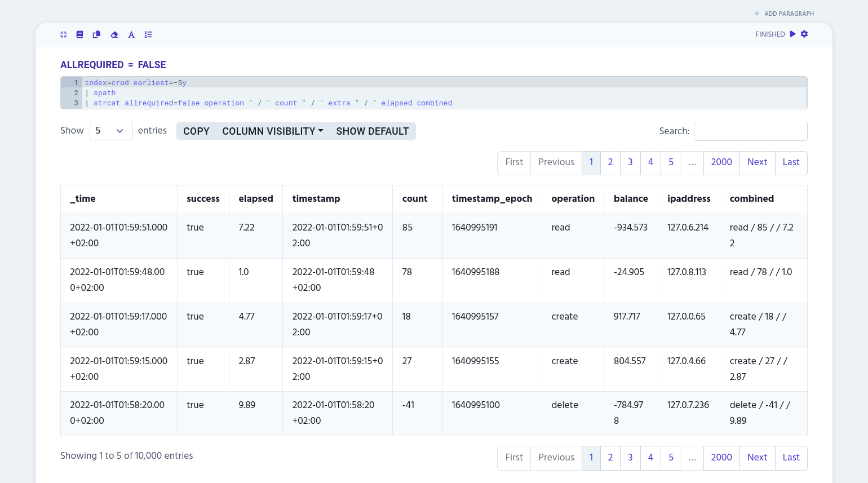Screen dimensions: 868x483
Task: Go to page 4 above the table
Action: (x=650, y=163)
